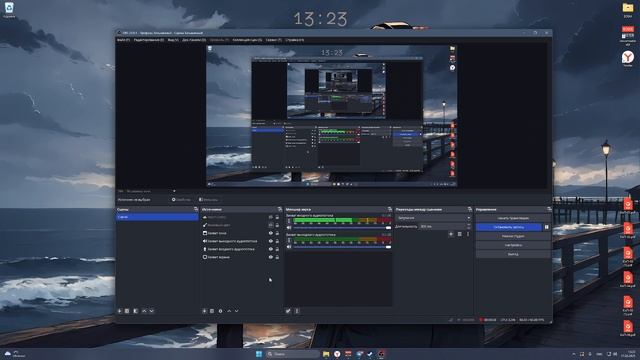The height and width of the screenshot is (360, 640).
Task: Click Режим студии button
Action: click(x=513, y=236)
